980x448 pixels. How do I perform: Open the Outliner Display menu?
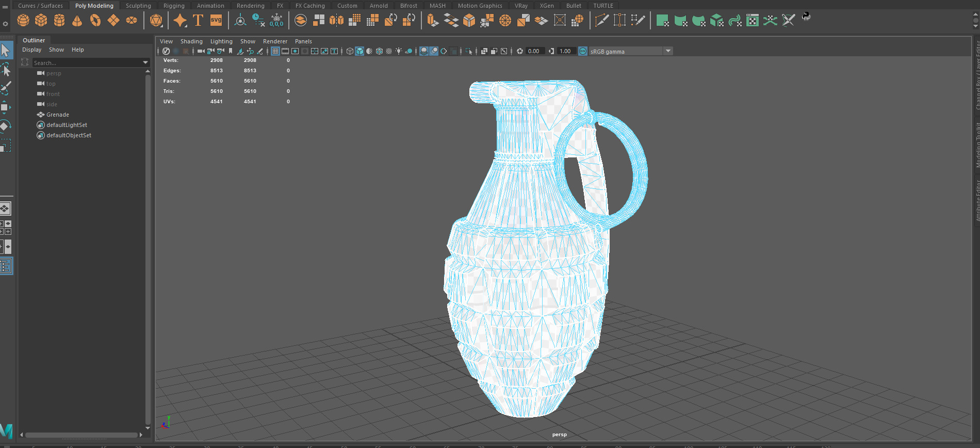click(31, 50)
